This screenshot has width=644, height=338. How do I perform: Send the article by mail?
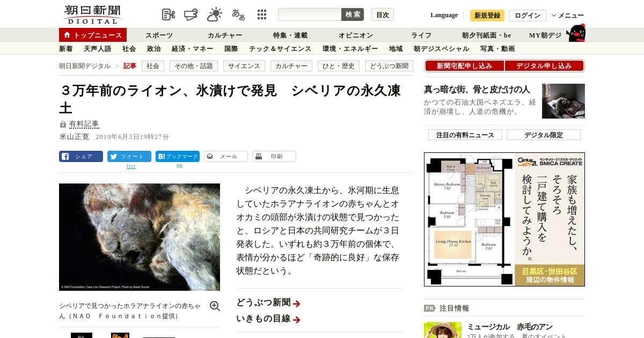(x=226, y=157)
